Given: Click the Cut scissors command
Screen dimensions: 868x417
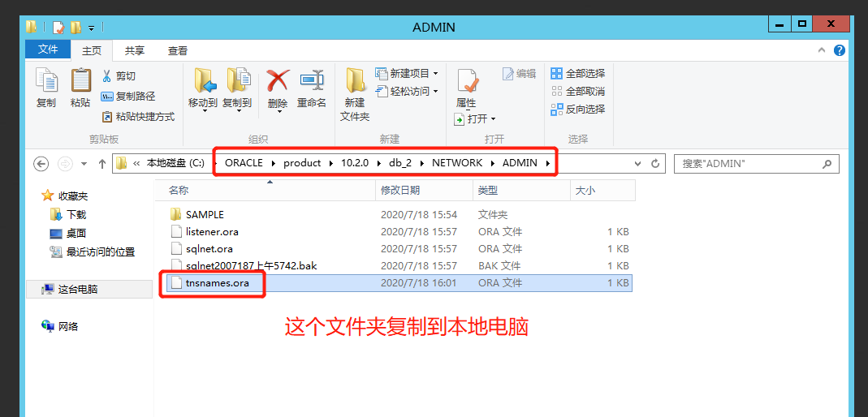Looking at the screenshot, I should pos(119,76).
